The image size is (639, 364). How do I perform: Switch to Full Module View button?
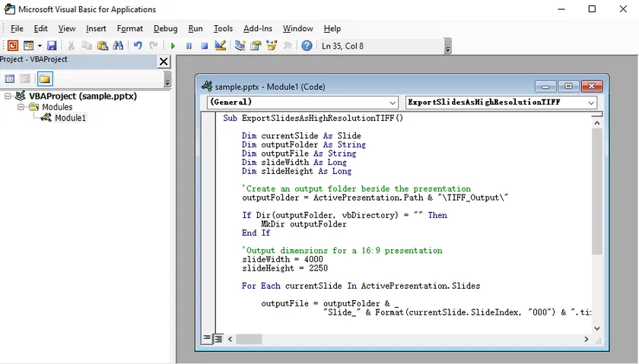tap(218, 338)
